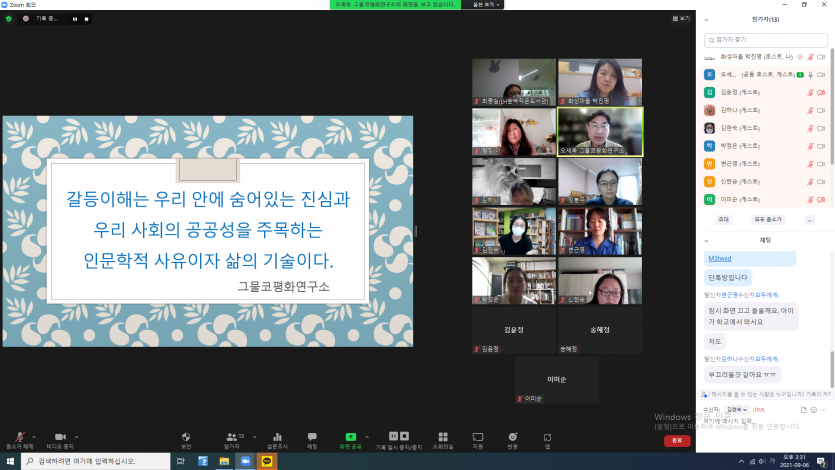Click 모두 음소거 mute all button
The width and height of the screenshot is (835, 470).
767,219
